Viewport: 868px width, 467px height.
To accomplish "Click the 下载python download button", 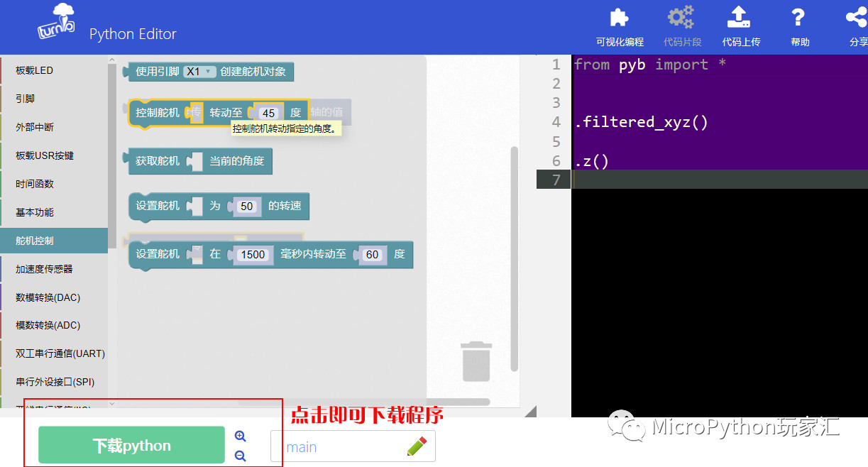I will coord(131,446).
